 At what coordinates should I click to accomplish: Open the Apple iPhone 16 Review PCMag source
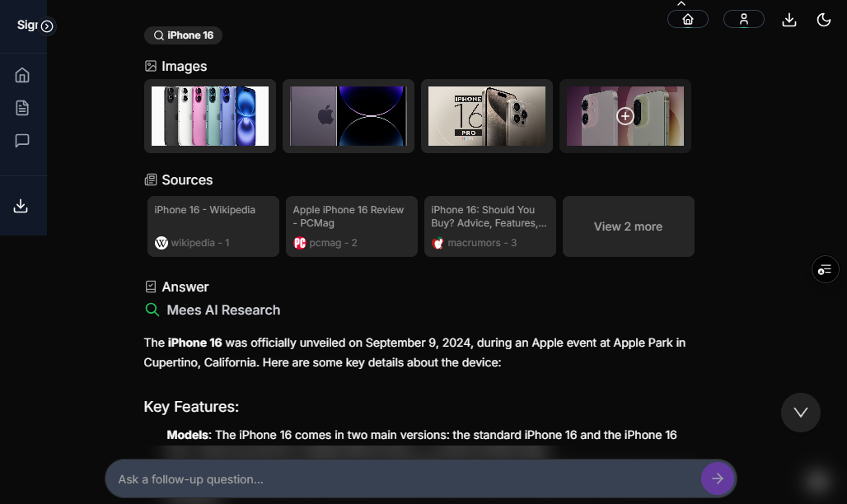(352, 226)
